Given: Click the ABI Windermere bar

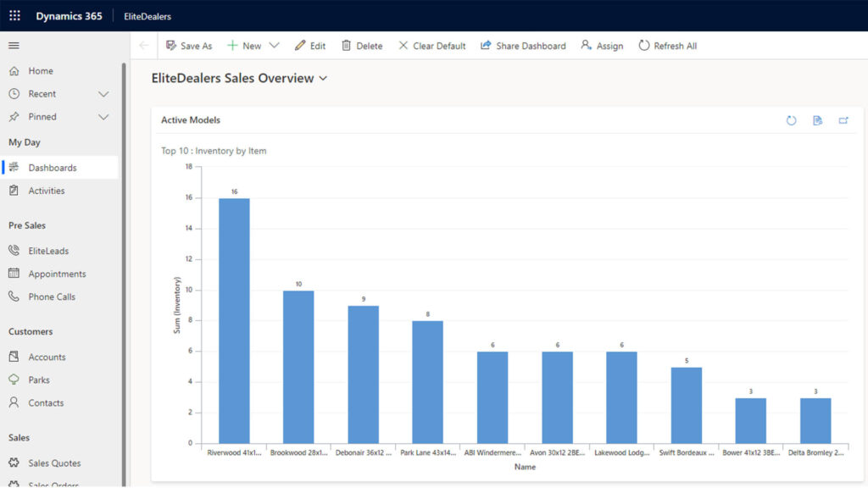Looking at the screenshot, I should pyautogui.click(x=492, y=397).
